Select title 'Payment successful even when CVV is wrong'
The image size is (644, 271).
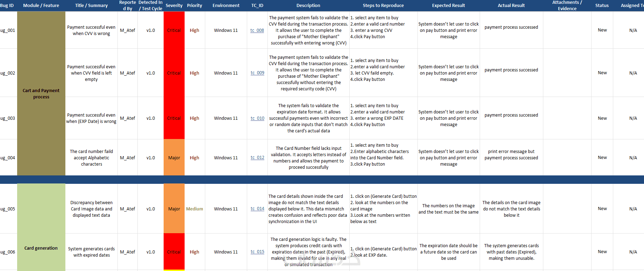click(91, 30)
